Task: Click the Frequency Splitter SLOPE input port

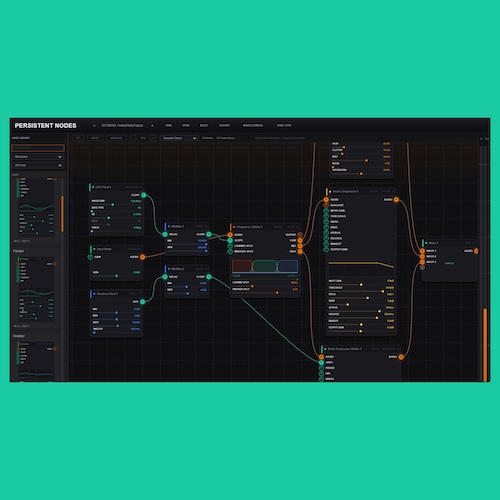Action: [x=230, y=240]
